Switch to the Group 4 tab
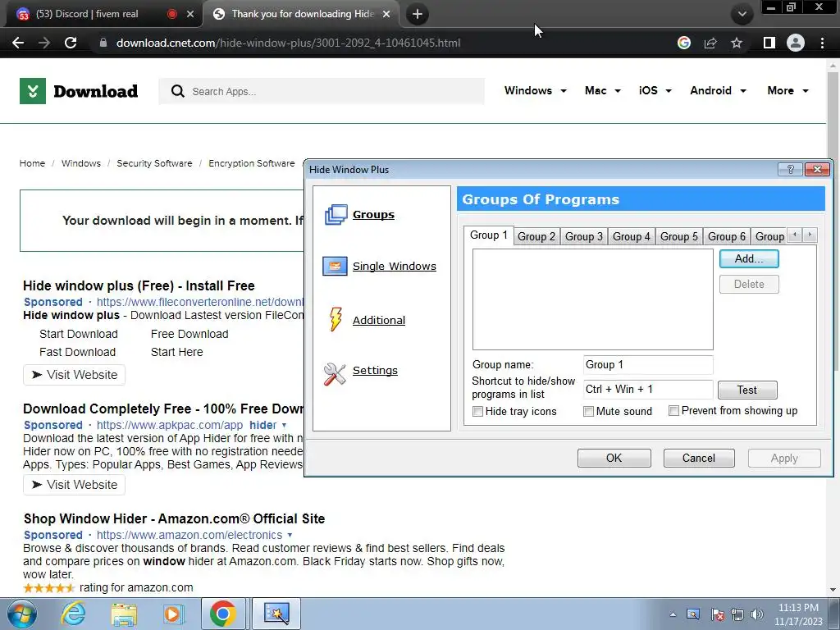The width and height of the screenshot is (840, 630). (631, 236)
